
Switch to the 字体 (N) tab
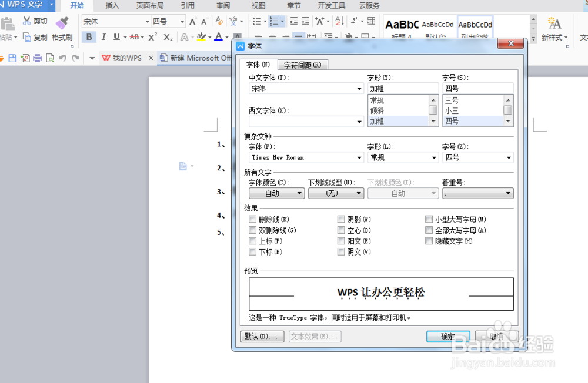pyautogui.click(x=258, y=65)
